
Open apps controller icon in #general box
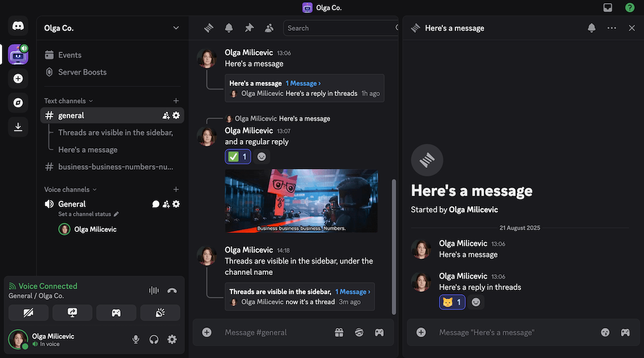pyautogui.click(x=379, y=333)
